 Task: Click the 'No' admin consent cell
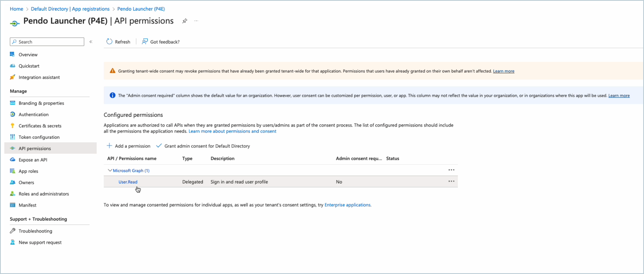tap(339, 182)
